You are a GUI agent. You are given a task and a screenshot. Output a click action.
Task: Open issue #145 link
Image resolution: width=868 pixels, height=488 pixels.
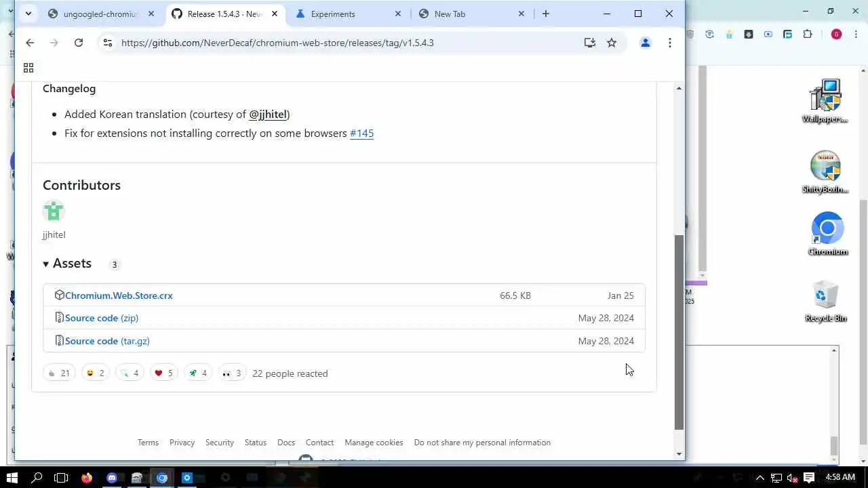(361, 134)
